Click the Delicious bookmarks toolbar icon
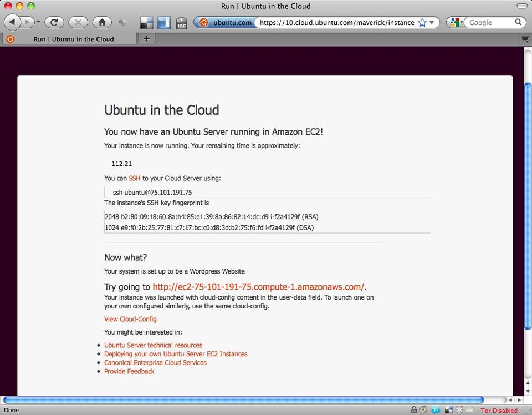Viewport: 532px width, 415px height. tap(146, 23)
